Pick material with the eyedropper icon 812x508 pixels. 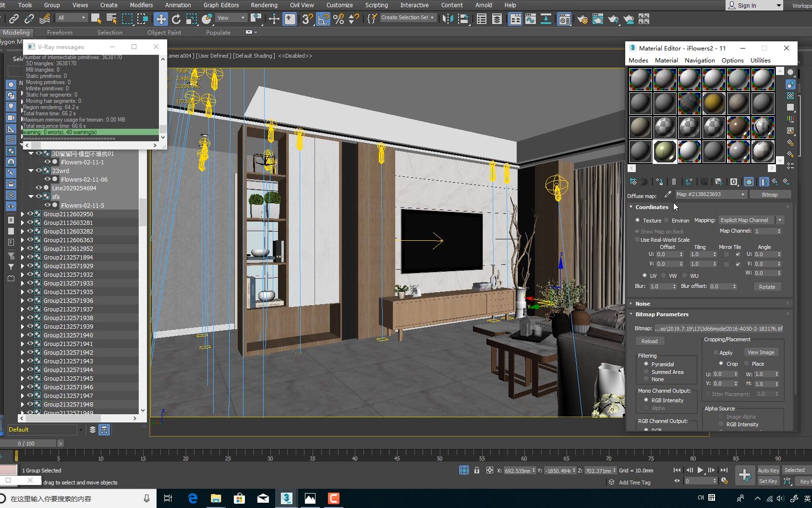667,194
